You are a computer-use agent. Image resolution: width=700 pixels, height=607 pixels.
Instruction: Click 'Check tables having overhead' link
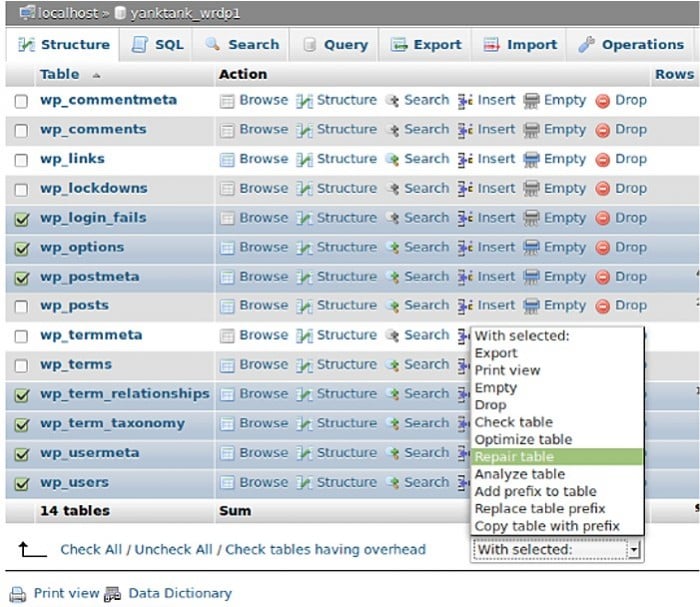[x=325, y=549]
